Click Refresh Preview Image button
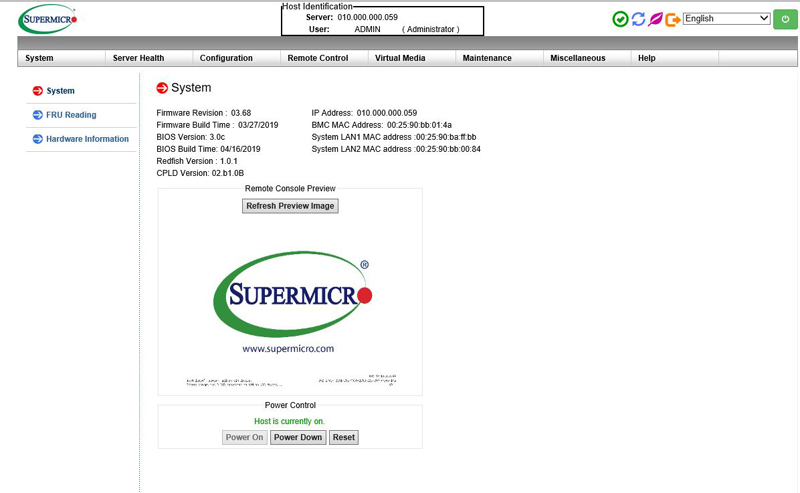The height and width of the screenshot is (493, 800). [x=290, y=206]
